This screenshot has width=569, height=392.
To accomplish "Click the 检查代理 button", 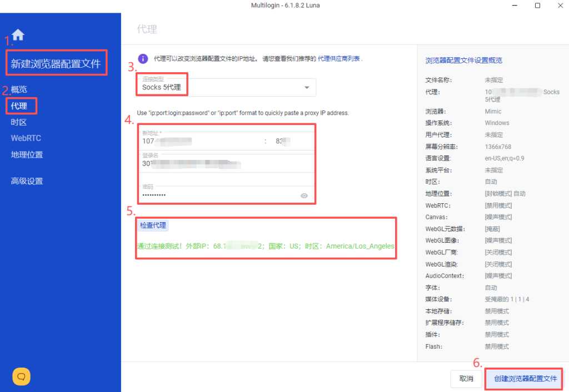I will click(153, 225).
